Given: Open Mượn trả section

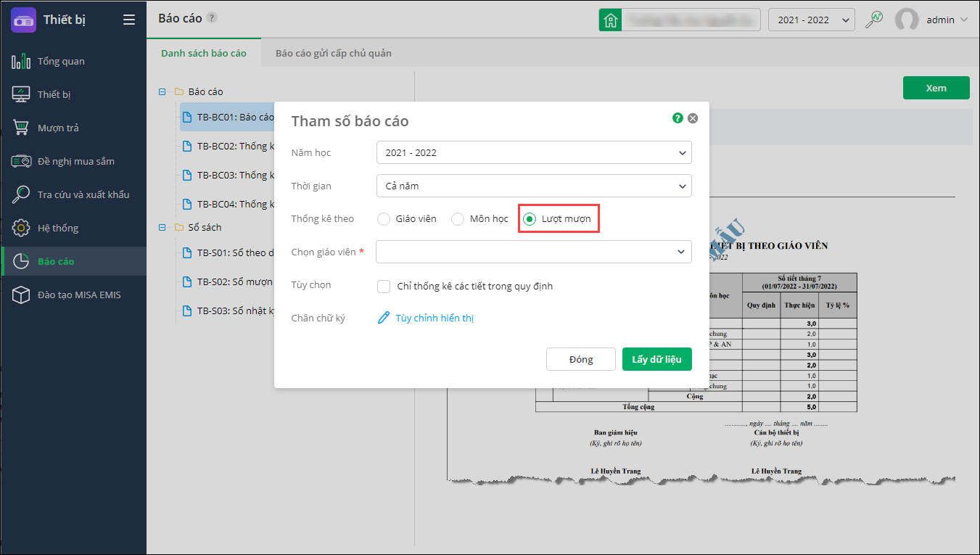Looking at the screenshot, I should click(x=73, y=128).
